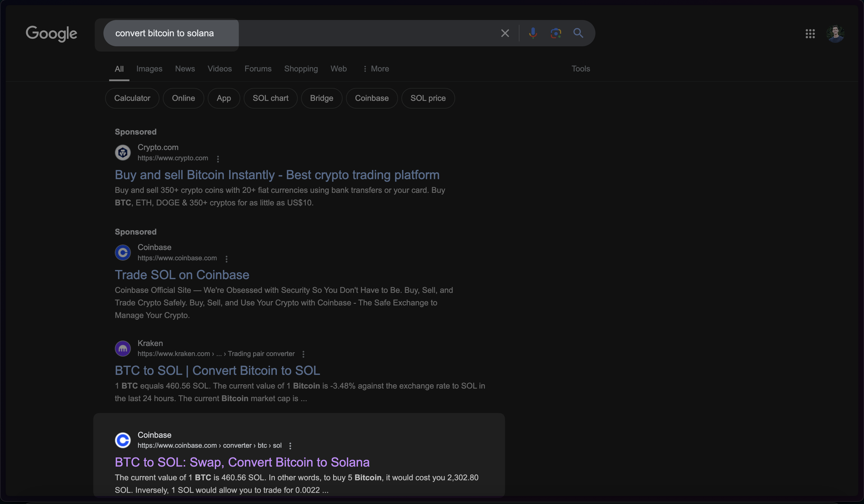Viewport: 864px width, 504px height.
Task: Select the App filter chip
Action: (x=224, y=98)
